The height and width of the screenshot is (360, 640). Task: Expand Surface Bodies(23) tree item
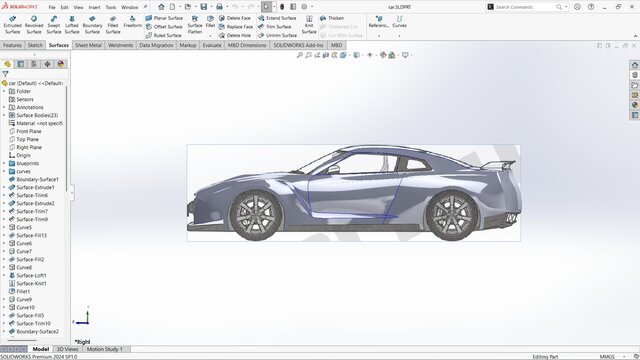(4, 115)
